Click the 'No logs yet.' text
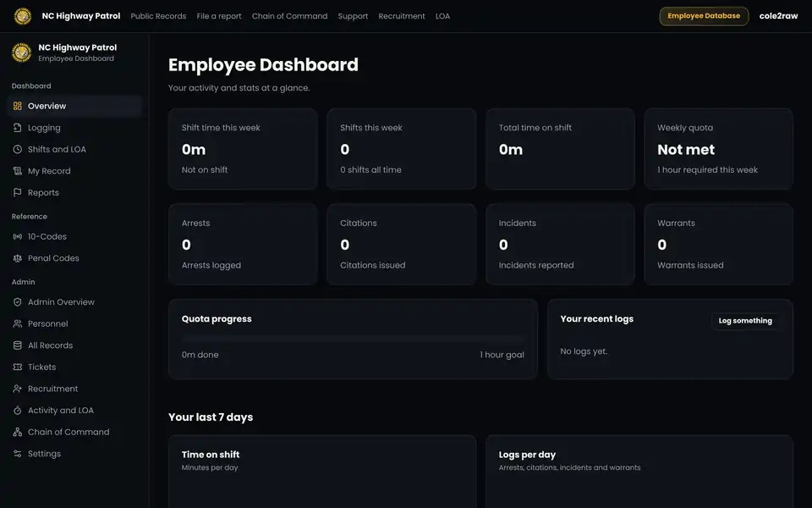Viewport: 812px width, 508px height. [x=584, y=351]
